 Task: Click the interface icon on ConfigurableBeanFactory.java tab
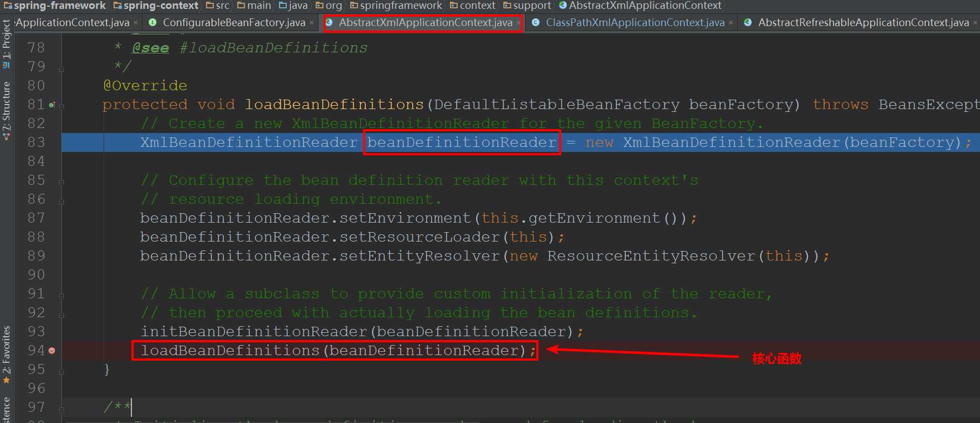point(153,23)
